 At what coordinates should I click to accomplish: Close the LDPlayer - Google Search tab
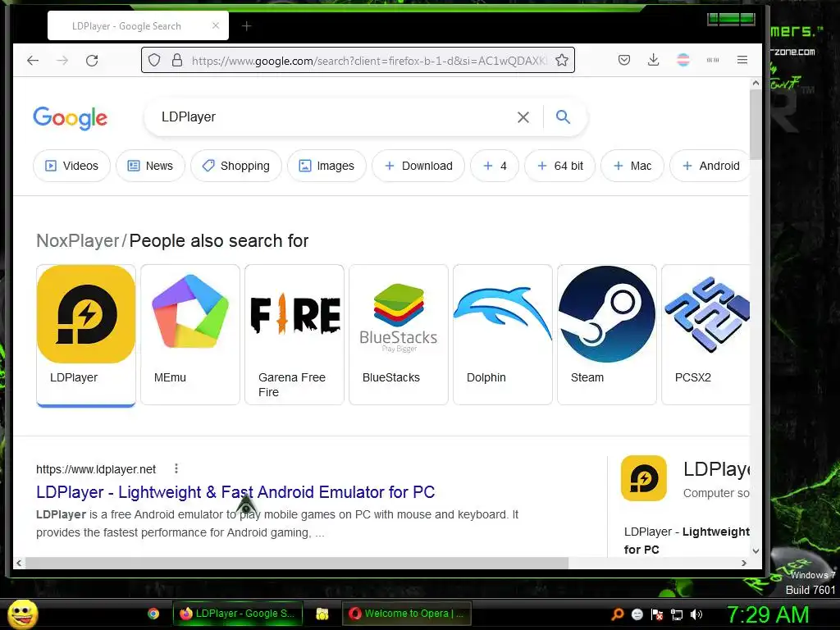[x=216, y=25]
